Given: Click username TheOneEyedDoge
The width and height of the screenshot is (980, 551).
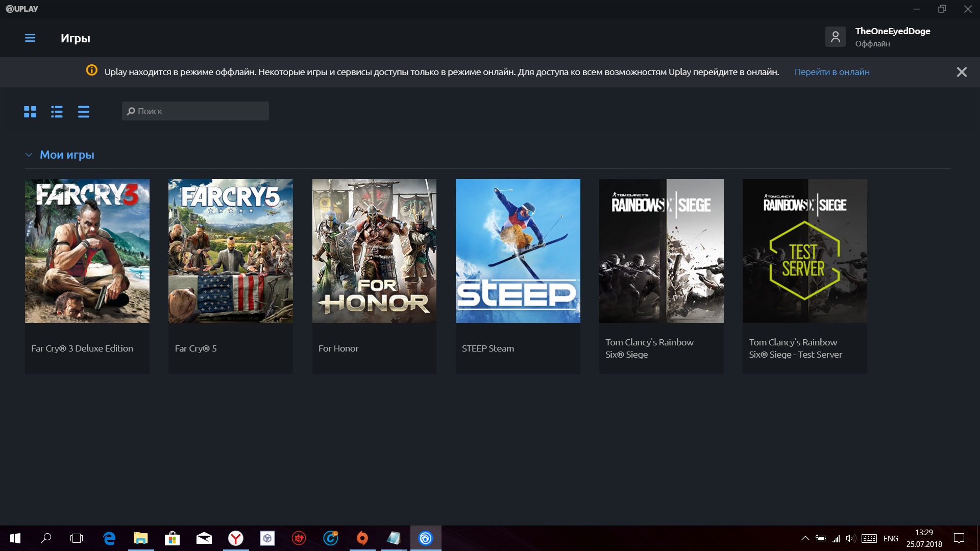Looking at the screenshot, I should [893, 31].
